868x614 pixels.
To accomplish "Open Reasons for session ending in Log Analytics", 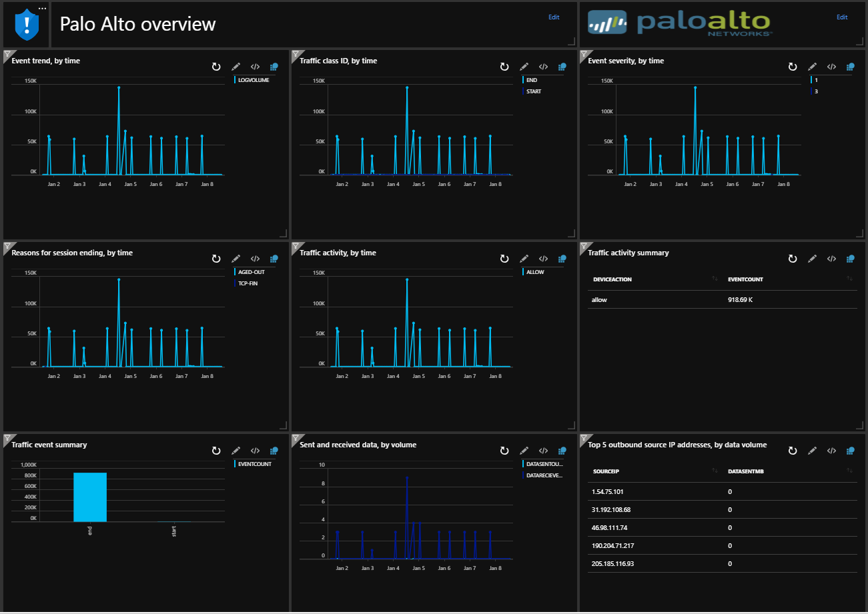I will [x=274, y=259].
